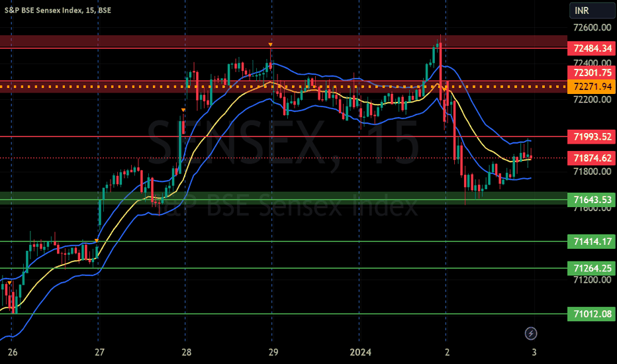Select the 72484.34 red price label
This screenshot has width=617, height=364.
pos(592,48)
